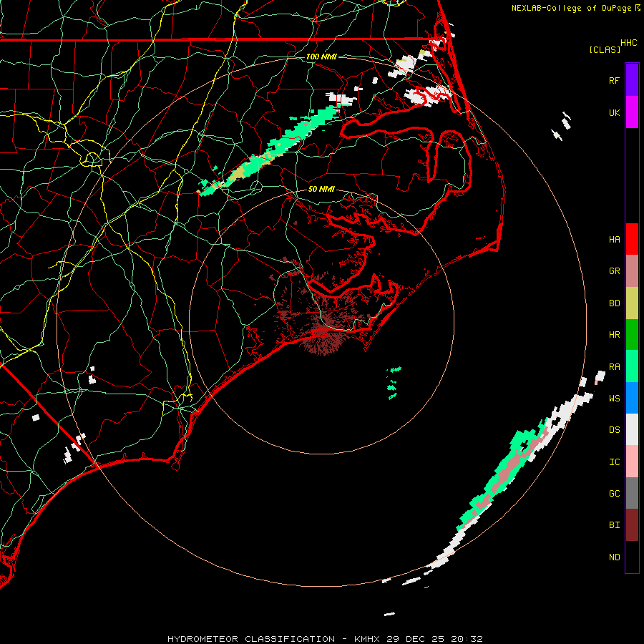Click the BD yellow legend swatch
644x644 pixels.
pyautogui.click(x=632, y=303)
